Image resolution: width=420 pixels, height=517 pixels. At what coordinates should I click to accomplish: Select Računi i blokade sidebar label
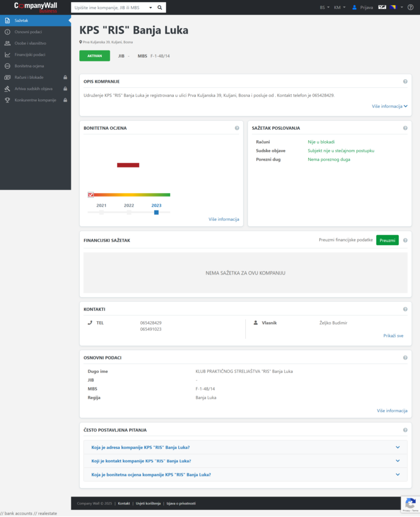(x=29, y=77)
